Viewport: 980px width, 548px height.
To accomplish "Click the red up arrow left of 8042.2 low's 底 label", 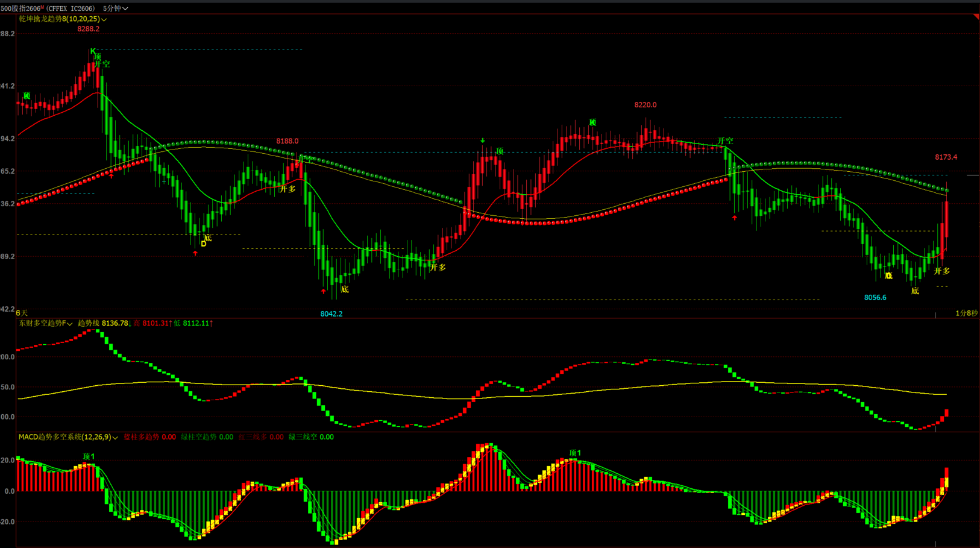I will (x=324, y=291).
